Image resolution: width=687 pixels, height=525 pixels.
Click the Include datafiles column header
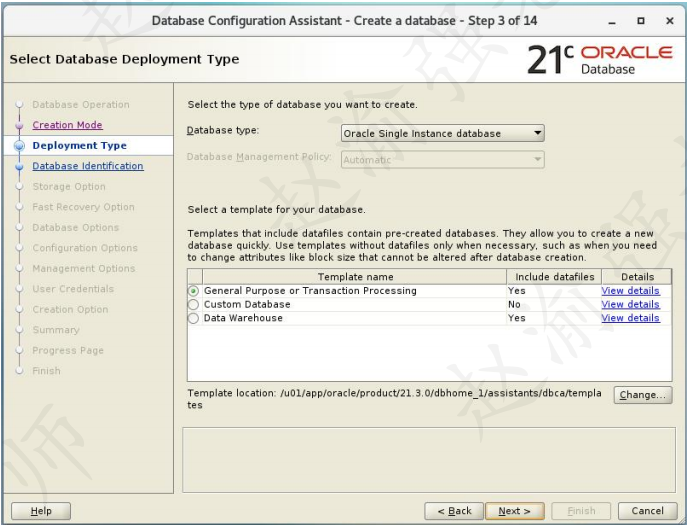click(555, 277)
